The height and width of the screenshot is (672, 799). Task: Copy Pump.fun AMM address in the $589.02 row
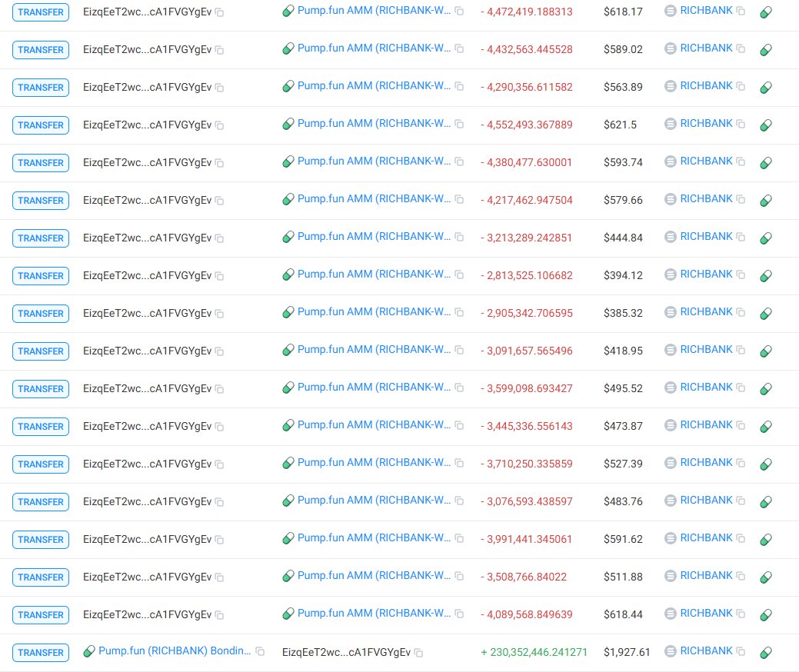[459, 49]
